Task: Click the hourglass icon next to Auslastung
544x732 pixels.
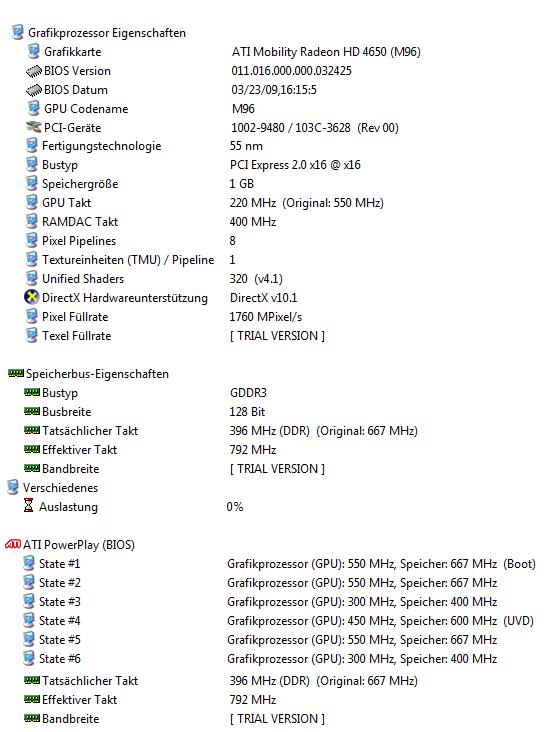Action: point(28,506)
